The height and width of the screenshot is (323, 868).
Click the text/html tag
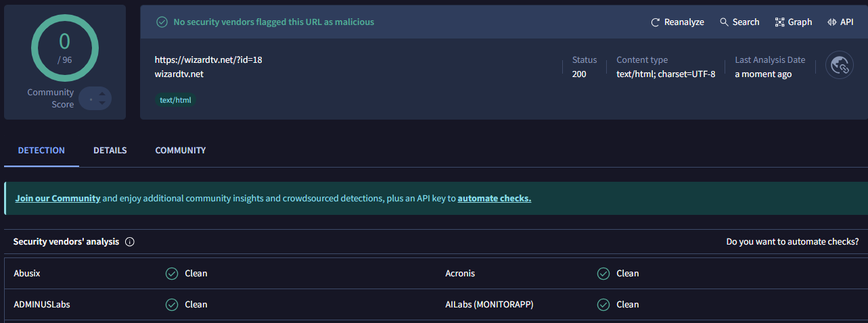pyautogui.click(x=175, y=100)
